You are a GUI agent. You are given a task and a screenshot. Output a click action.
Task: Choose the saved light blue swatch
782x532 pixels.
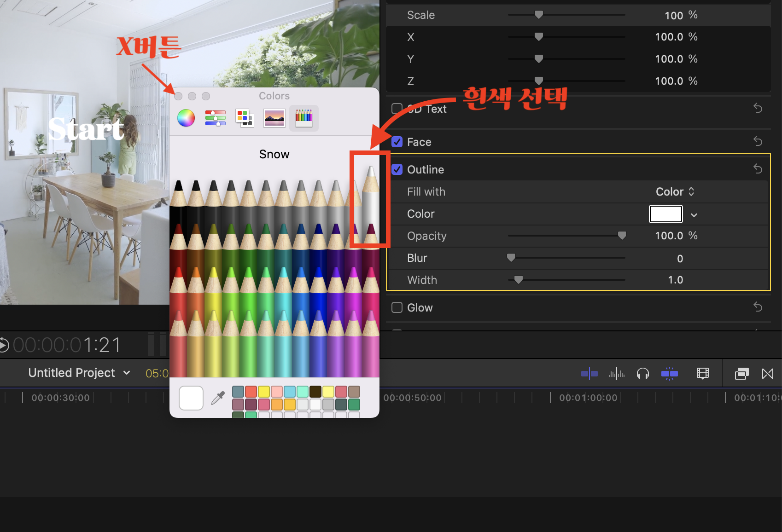click(290, 392)
